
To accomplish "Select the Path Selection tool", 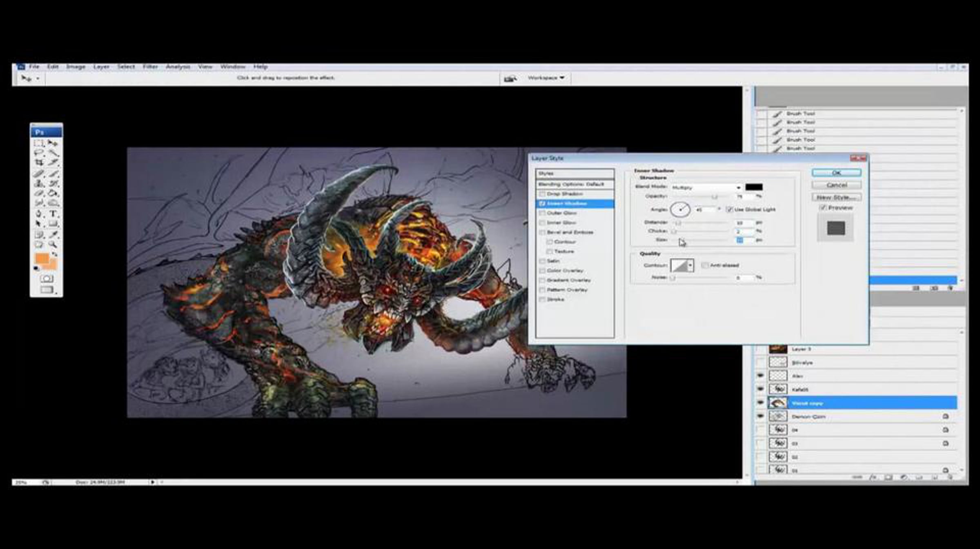I will [x=39, y=224].
